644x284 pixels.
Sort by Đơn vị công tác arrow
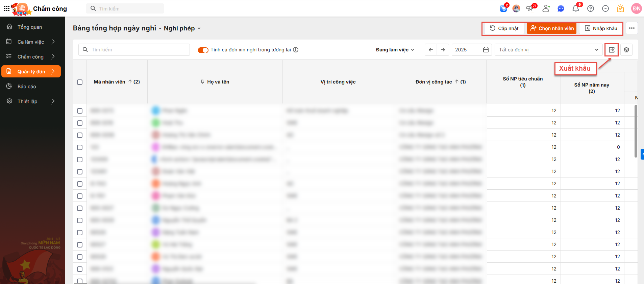click(457, 82)
